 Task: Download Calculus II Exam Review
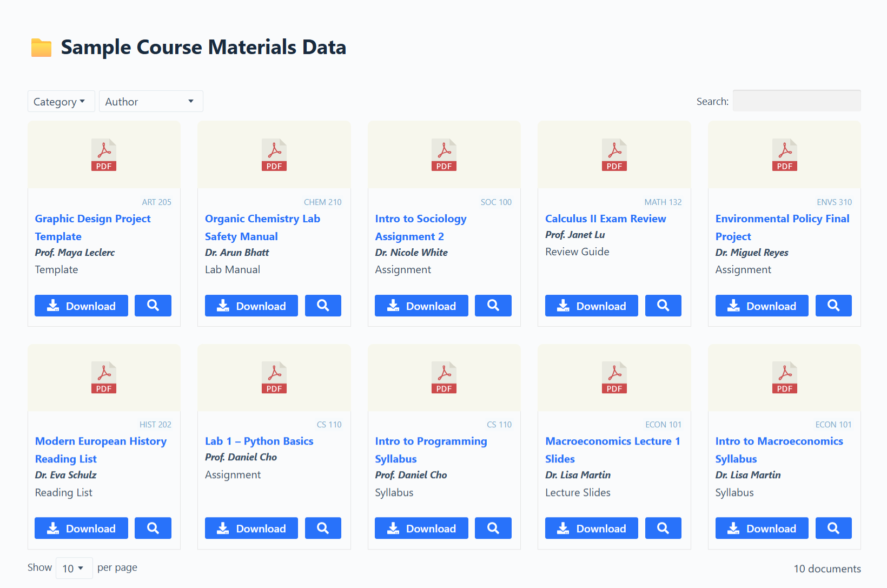[592, 306]
